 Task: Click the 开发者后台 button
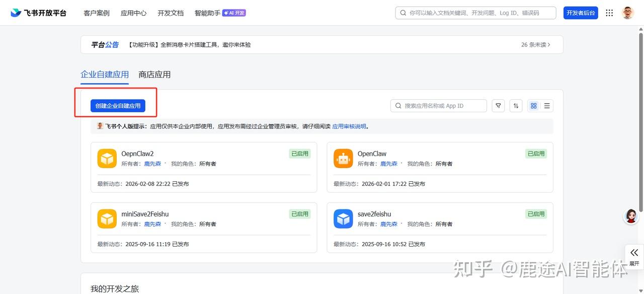(x=581, y=13)
